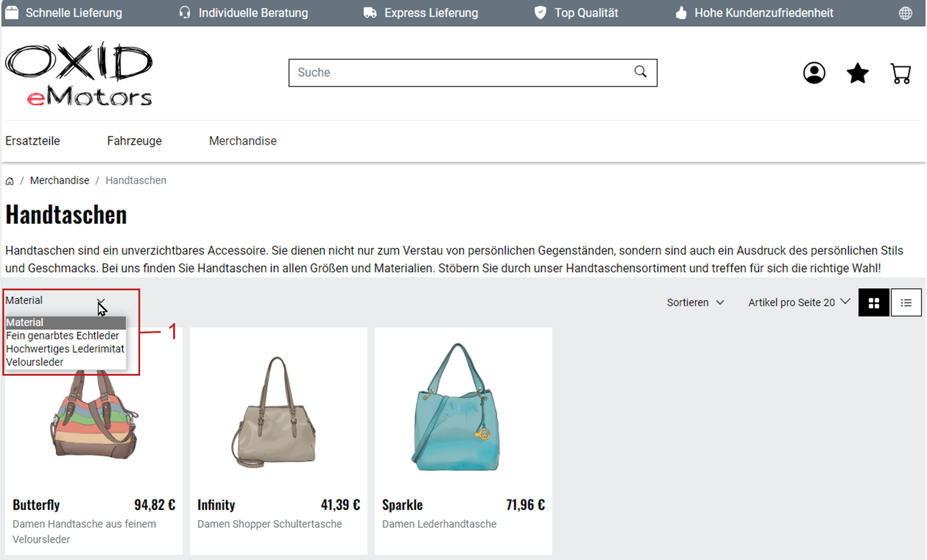This screenshot has height=560, width=927.
Task: Click in the Suche search field
Action: [459, 72]
